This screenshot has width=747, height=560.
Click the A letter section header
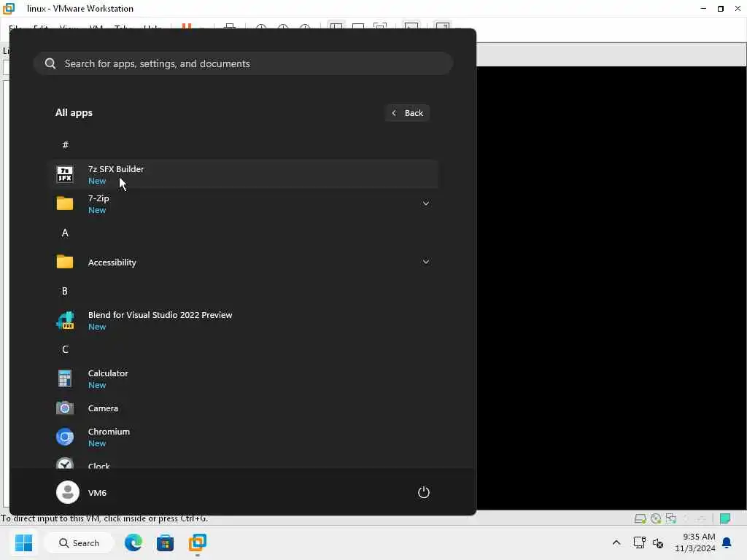[x=65, y=233]
